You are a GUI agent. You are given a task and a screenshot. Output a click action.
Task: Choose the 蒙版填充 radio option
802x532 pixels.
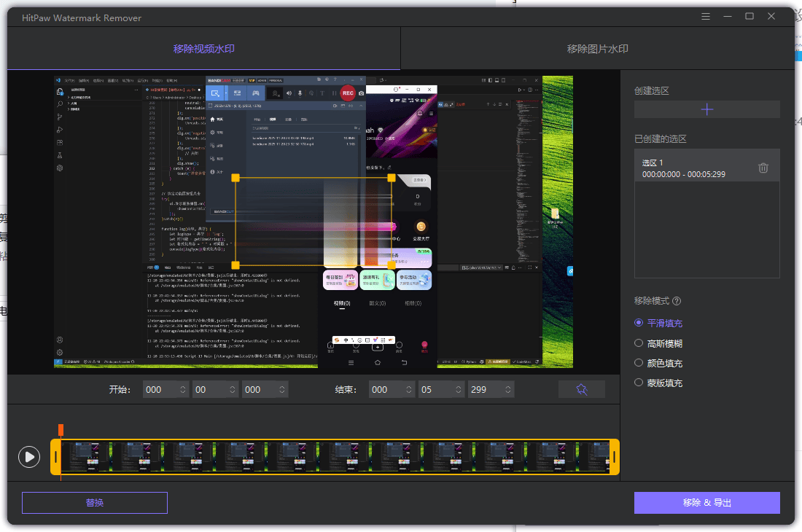click(x=639, y=383)
